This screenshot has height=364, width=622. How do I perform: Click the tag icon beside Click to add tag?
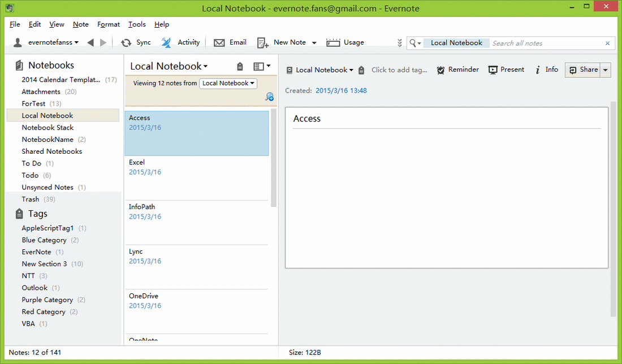point(361,70)
